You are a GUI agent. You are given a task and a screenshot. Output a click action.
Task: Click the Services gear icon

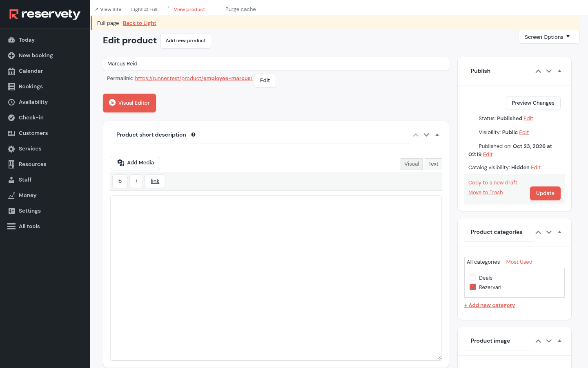click(x=11, y=149)
